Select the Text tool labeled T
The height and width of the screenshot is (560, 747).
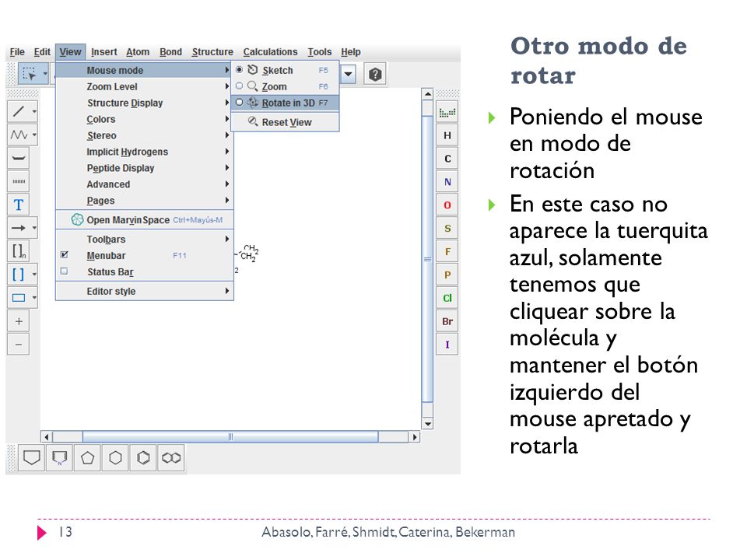19,205
